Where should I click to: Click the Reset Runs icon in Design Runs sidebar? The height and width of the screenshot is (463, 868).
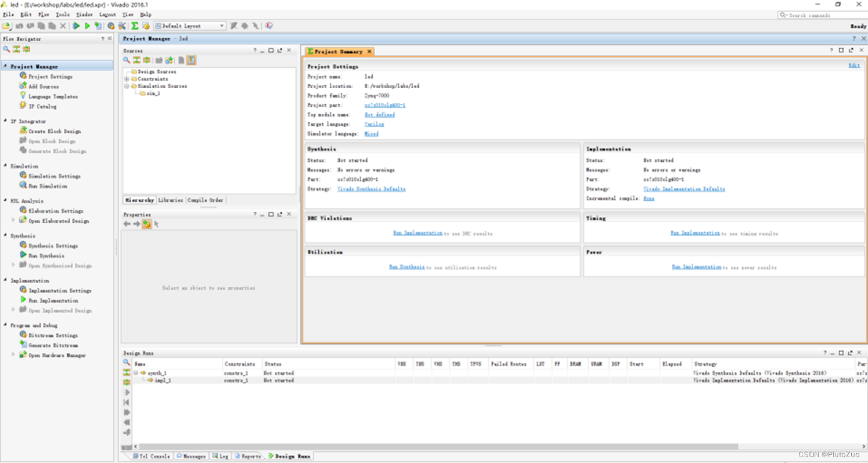pos(127,402)
